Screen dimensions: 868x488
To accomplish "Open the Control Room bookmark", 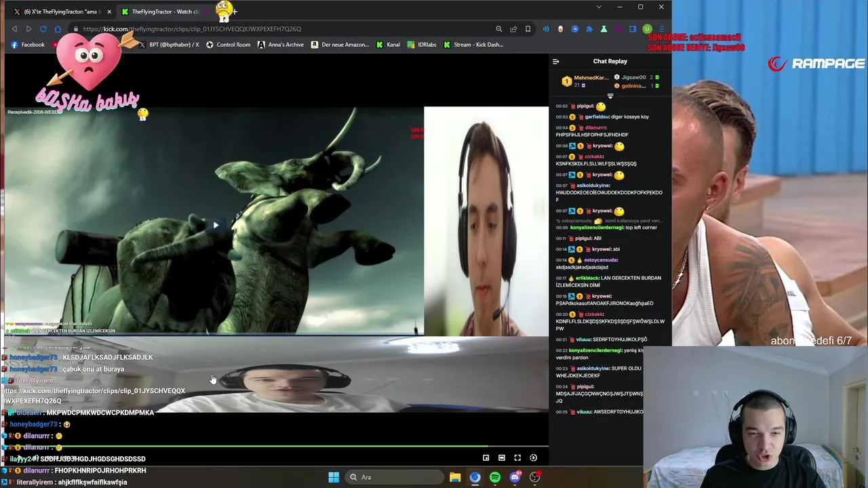I will tap(228, 45).
